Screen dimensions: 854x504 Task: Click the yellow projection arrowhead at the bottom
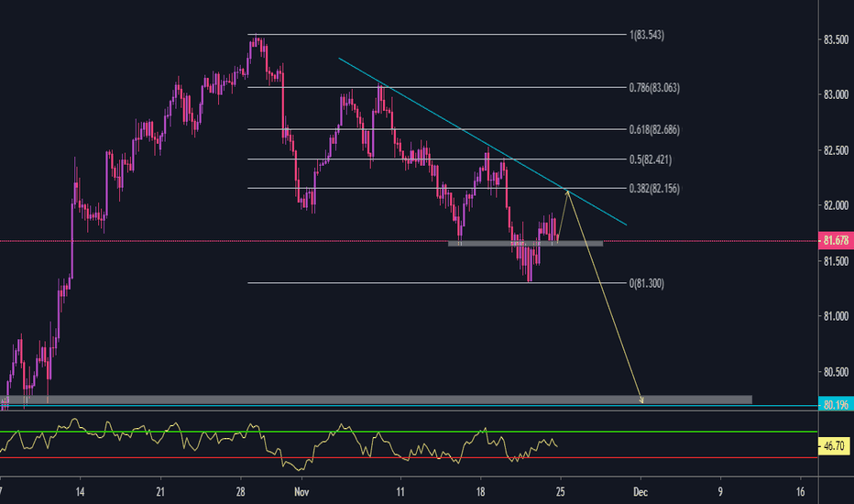pyautogui.click(x=640, y=400)
